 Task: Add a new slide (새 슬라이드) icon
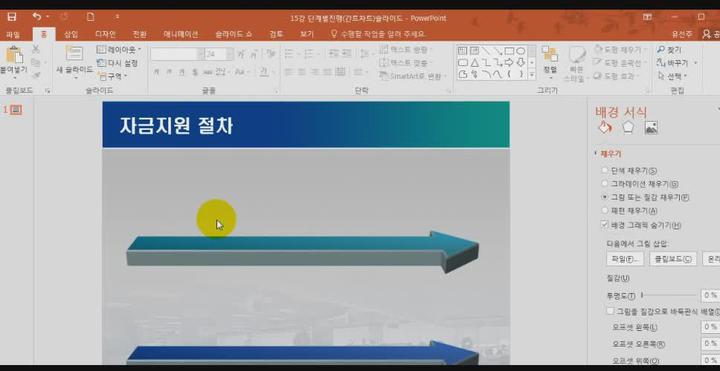[x=74, y=54]
